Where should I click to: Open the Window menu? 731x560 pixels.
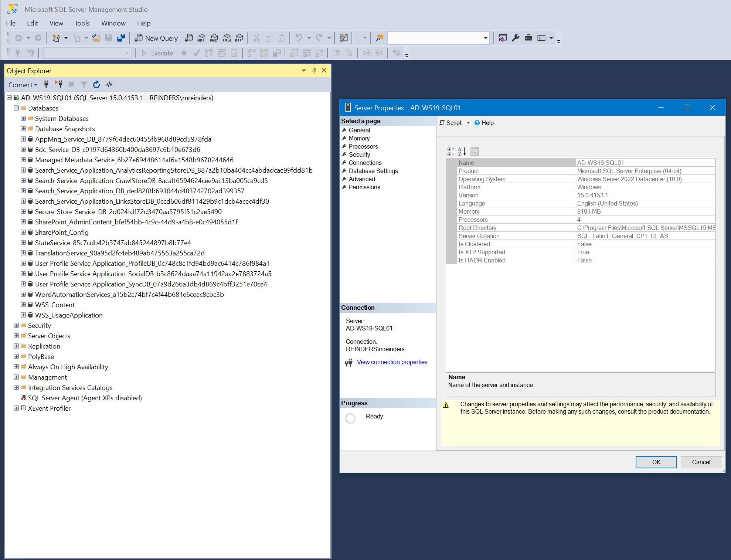click(x=112, y=23)
